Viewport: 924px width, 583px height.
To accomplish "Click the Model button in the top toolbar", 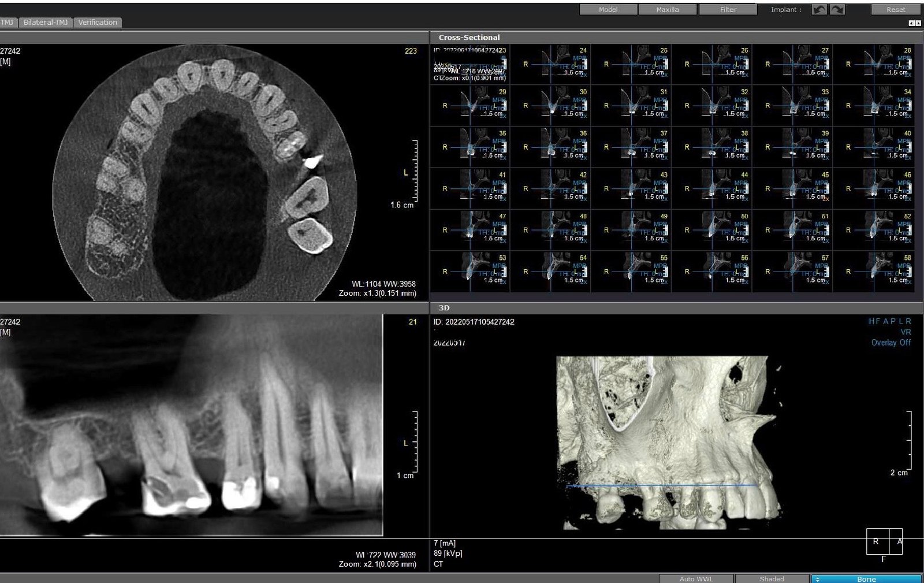I will tap(608, 9).
